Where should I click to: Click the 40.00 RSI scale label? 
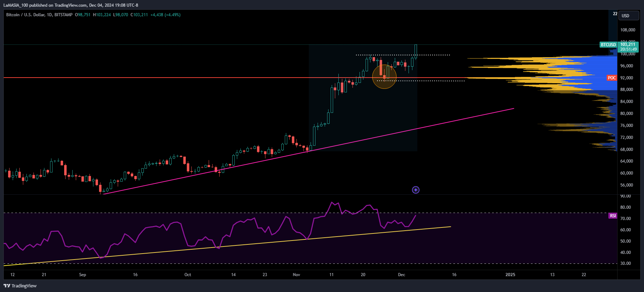[x=626, y=253]
